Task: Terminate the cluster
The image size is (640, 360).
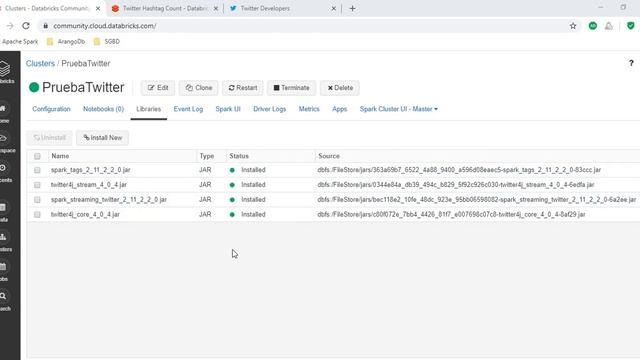Action: pyautogui.click(x=291, y=88)
